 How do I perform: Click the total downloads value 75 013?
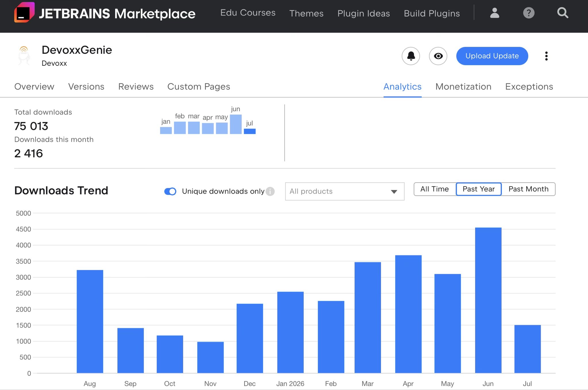pyautogui.click(x=31, y=126)
